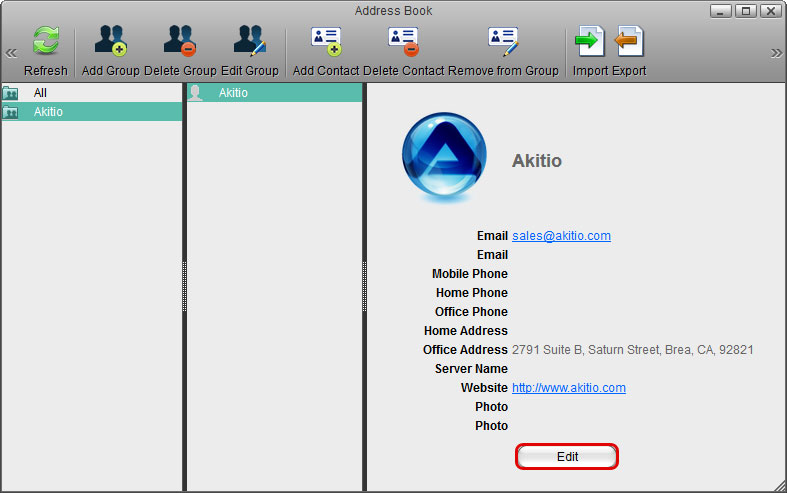Click the splitter handle between groups and contacts
Image resolution: width=787 pixels, height=493 pixels.
(184, 286)
